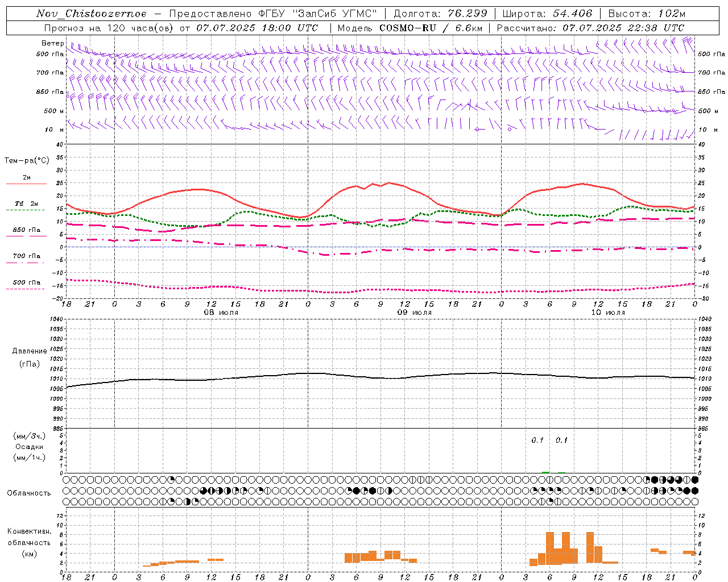Select the longitude value 'Долгота: 76.299'

441,14
